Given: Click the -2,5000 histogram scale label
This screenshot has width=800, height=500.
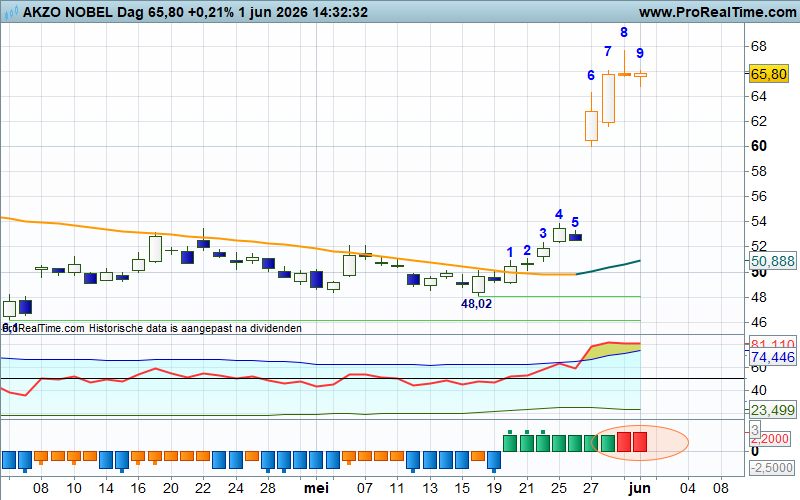Looking at the screenshot, I should 772,467.
